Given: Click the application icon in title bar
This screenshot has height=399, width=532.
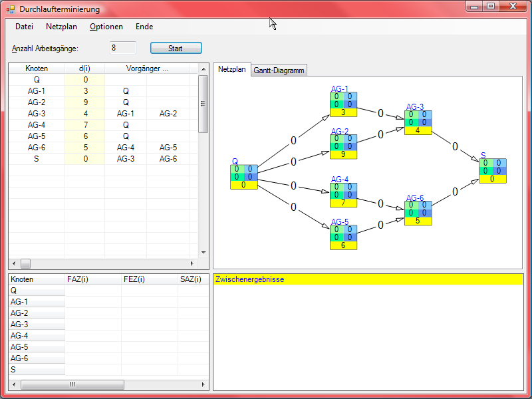Looking at the screenshot, I should pyautogui.click(x=11, y=10).
